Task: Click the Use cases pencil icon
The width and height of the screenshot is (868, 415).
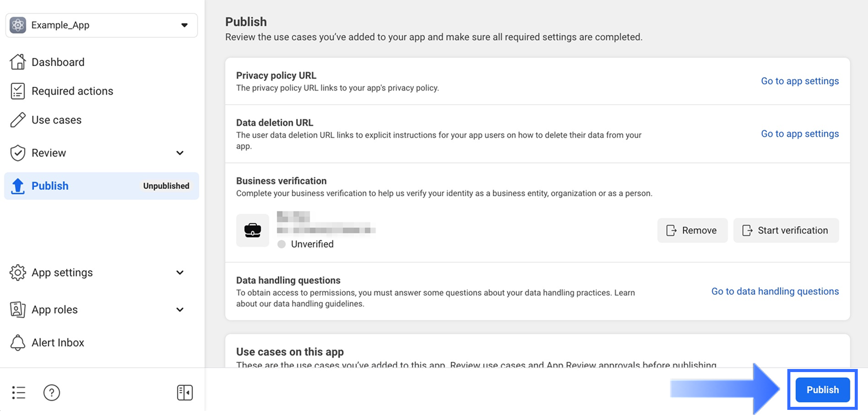Action: click(x=18, y=120)
